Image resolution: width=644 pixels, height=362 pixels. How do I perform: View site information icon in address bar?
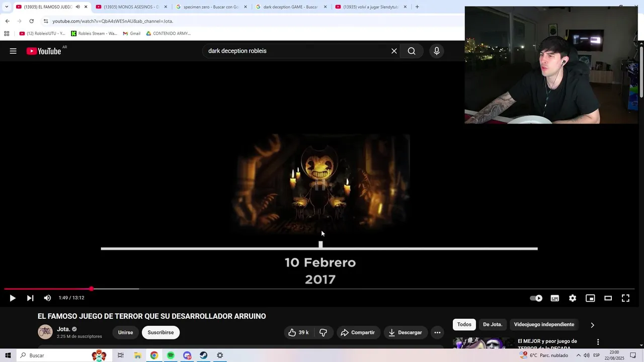pyautogui.click(x=46, y=21)
